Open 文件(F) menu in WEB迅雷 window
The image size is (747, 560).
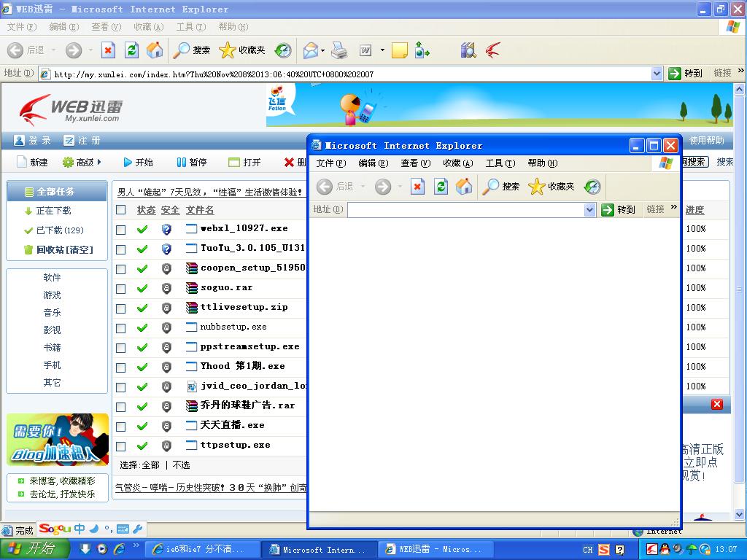pyautogui.click(x=22, y=27)
